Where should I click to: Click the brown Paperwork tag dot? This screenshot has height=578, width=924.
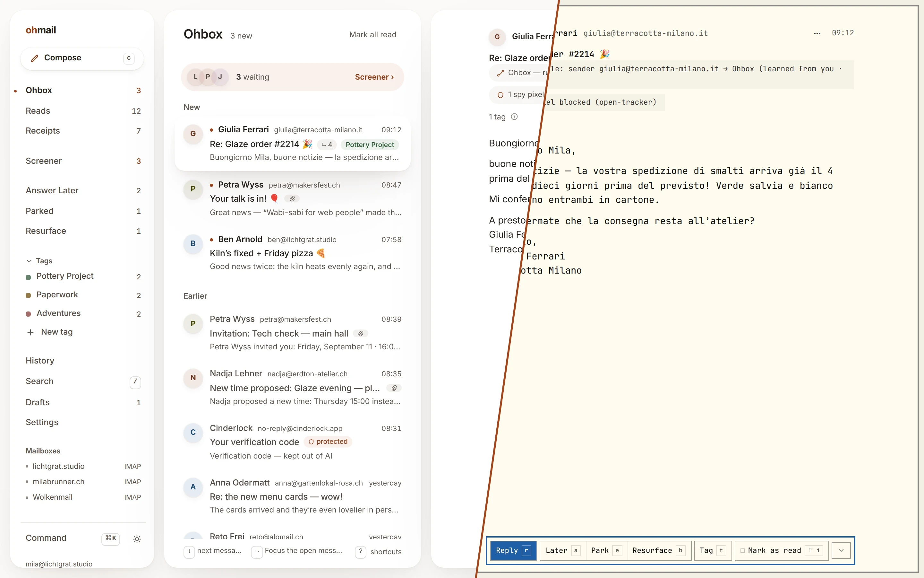(28, 295)
